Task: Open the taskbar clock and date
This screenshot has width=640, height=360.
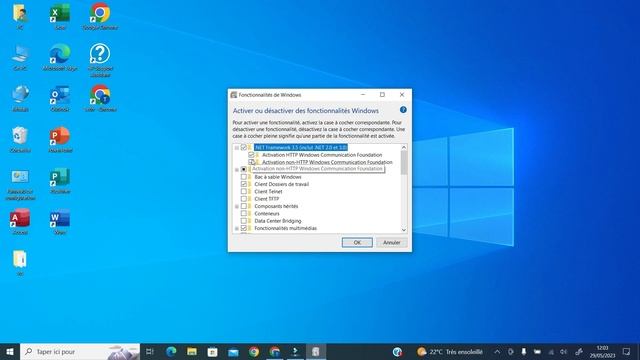Action: [x=602, y=351]
